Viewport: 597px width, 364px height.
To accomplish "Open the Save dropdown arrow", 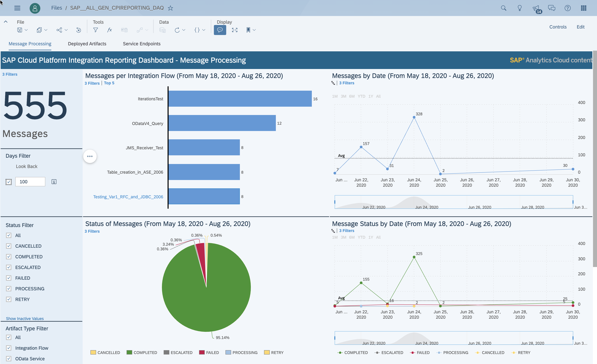I will pyautogui.click(x=26, y=30).
